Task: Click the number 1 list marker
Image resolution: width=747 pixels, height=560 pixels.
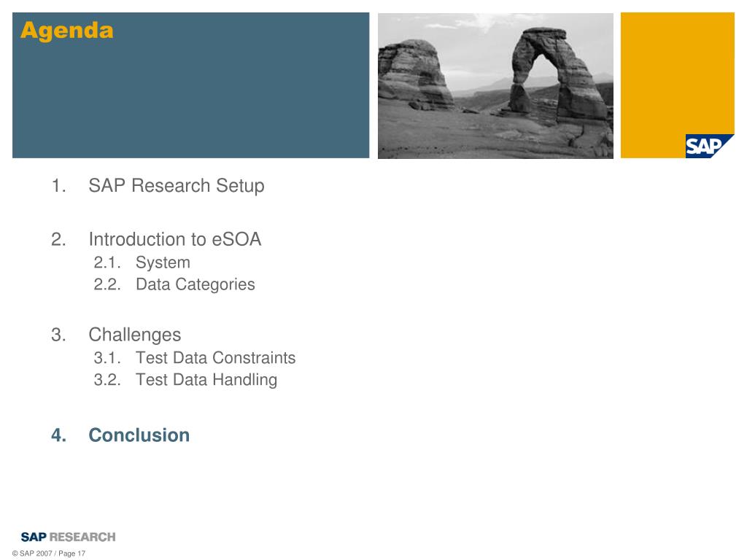Action: [x=58, y=186]
